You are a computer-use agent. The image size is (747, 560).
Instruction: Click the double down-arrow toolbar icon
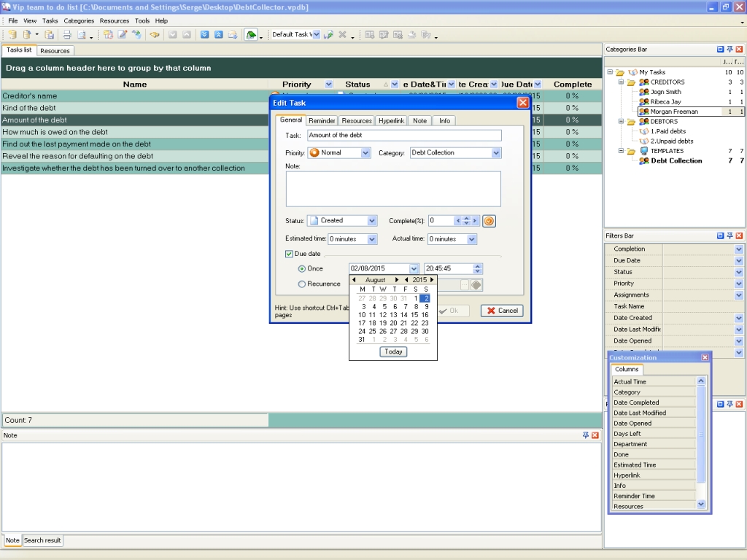(x=205, y=34)
